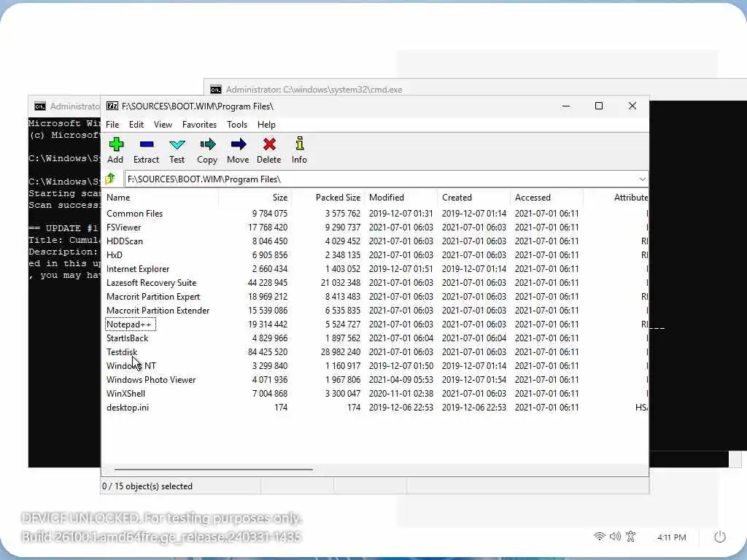Go up one folder level icon

click(x=111, y=179)
